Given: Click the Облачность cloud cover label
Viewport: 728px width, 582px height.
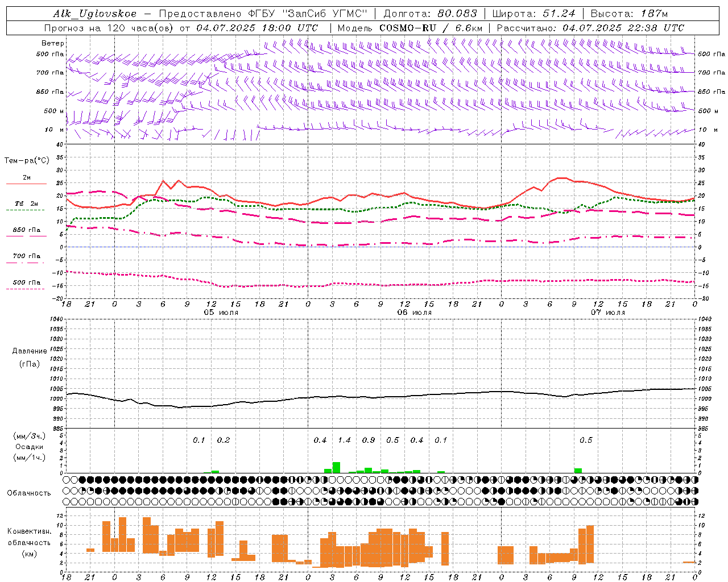Looking at the screenshot, I should click(29, 493).
